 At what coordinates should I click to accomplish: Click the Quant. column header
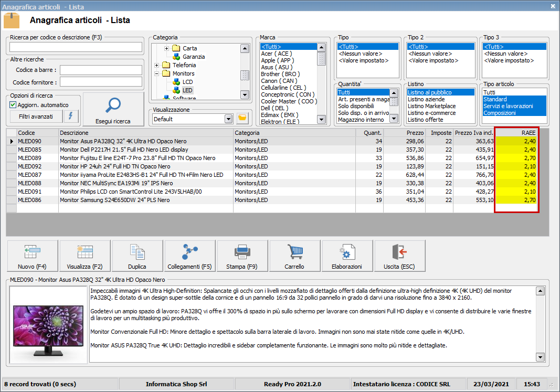(x=369, y=133)
